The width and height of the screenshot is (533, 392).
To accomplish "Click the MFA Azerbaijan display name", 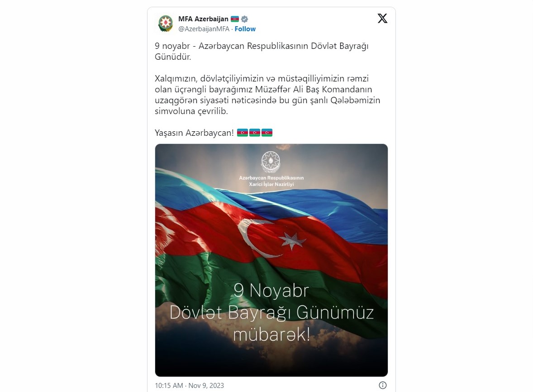I will click(x=203, y=19).
